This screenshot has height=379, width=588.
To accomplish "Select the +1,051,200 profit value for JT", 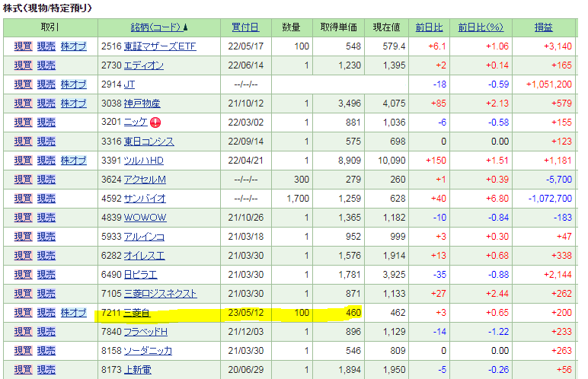I will click(x=549, y=84).
